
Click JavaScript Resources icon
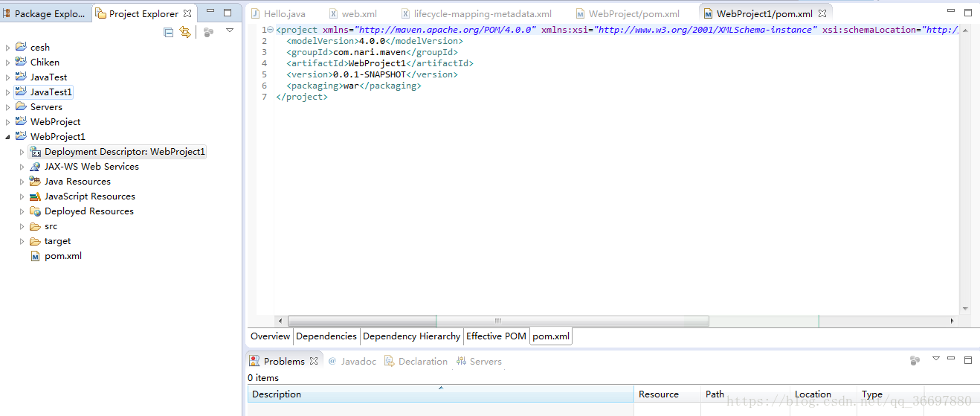click(x=35, y=196)
